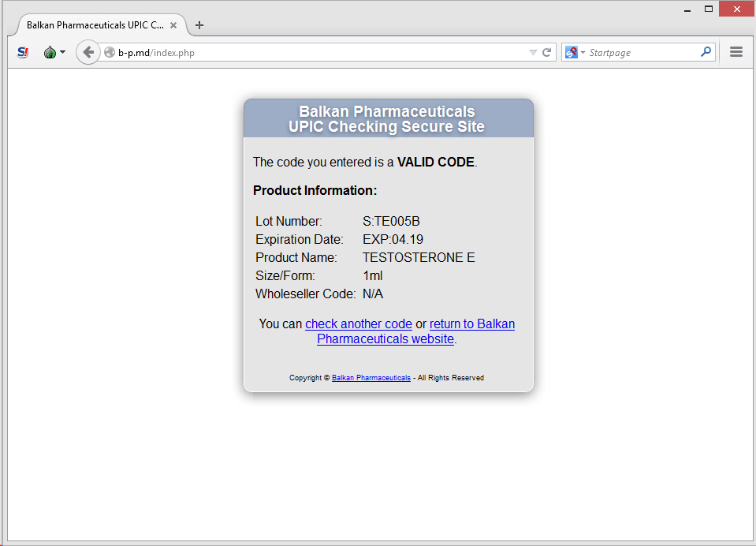This screenshot has height=546, width=756.
Task: Click the S! toolbar icon
Action: (x=23, y=52)
